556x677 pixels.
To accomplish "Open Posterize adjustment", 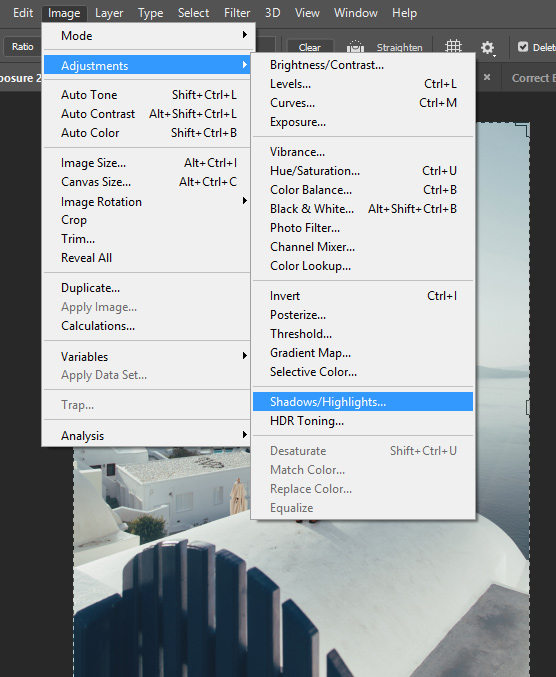I will (363, 315).
